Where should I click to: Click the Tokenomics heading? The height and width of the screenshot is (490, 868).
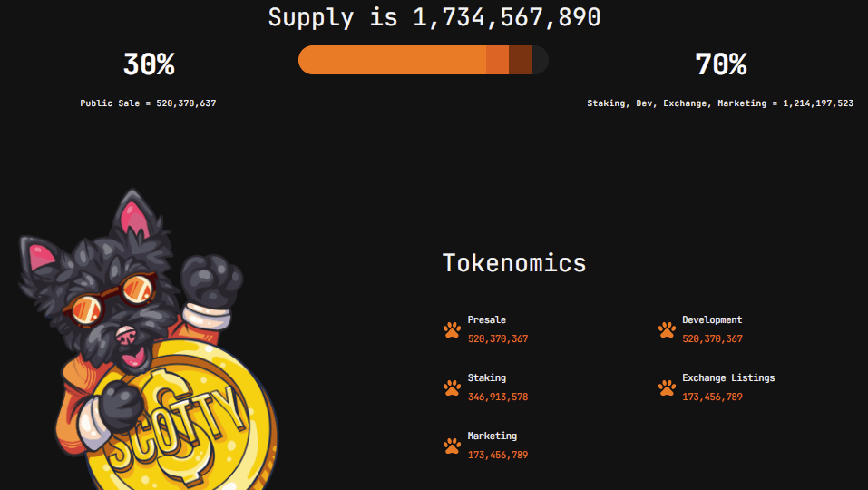[x=514, y=263]
